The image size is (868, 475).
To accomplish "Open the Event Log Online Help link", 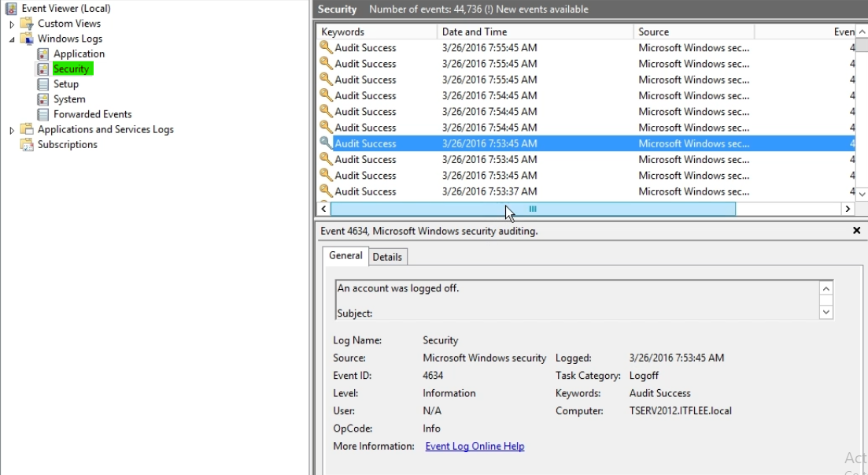I will click(x=475, y=447).
